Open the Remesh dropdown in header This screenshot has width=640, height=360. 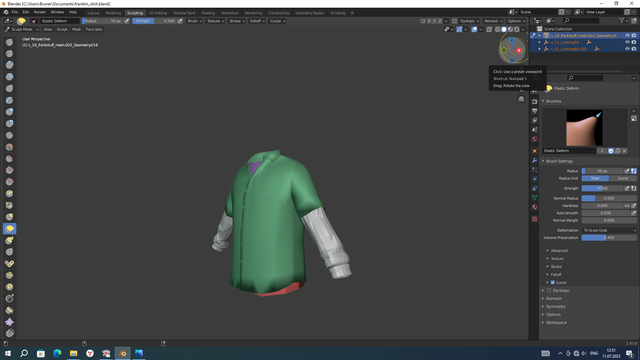click(x=493, y=21)
